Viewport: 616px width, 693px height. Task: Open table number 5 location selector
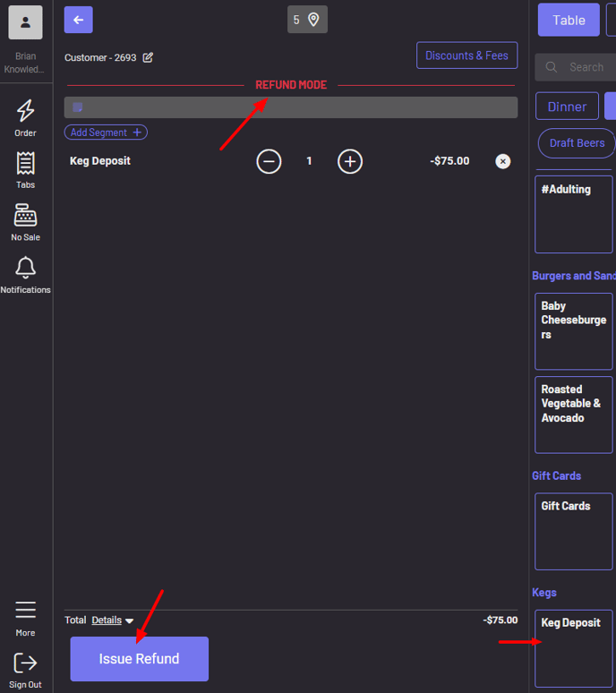coord(307,20)
